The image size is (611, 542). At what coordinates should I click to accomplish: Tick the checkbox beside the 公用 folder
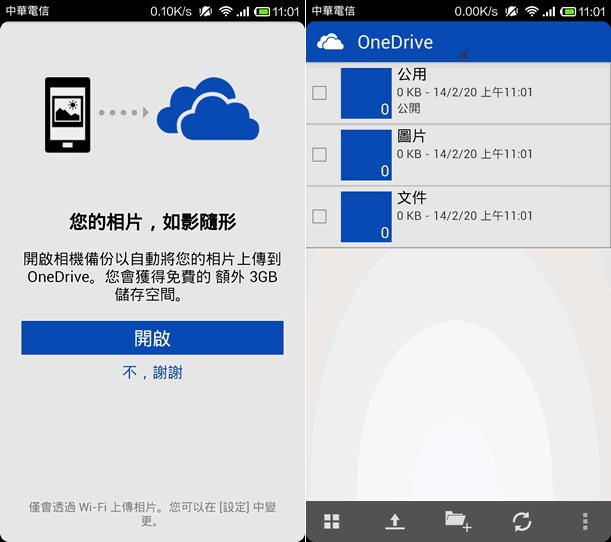click(320, 93)
